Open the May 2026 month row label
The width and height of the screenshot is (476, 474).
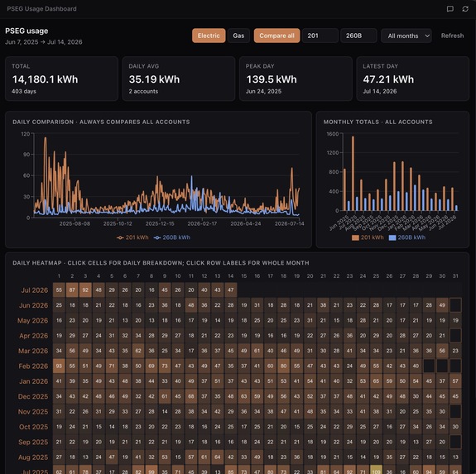33,320
